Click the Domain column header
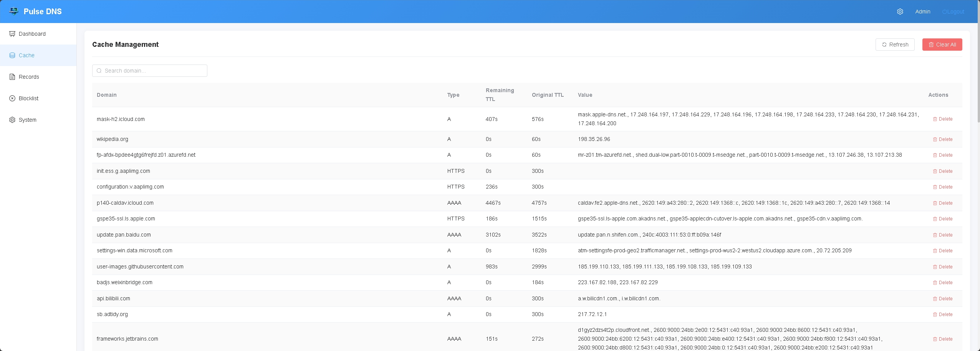Viewport: 980px width, 351px height. [x=106, y=95]
